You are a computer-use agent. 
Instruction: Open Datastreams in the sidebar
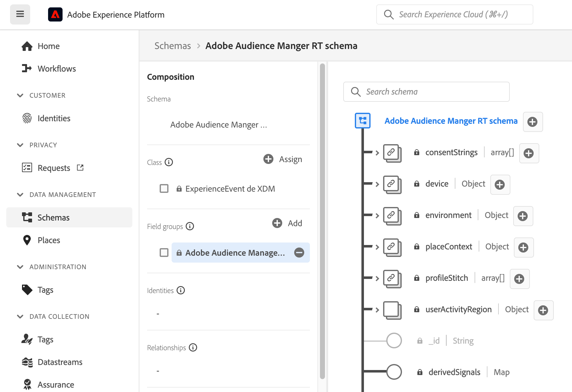tap(60, 362)
